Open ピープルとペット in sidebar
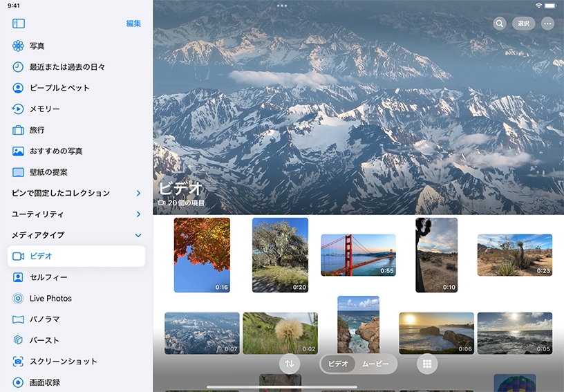This screenshot has width=564, height=392. pyautogui.click(x=59, y=88)
